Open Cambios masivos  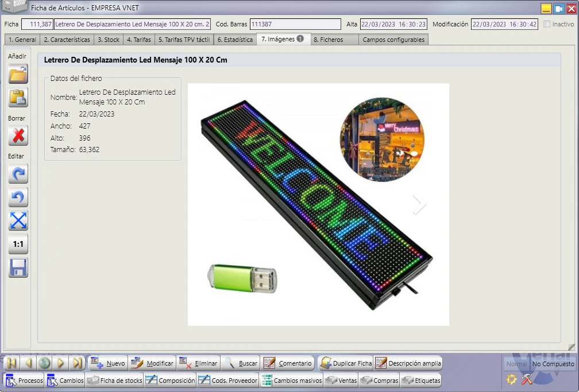point(291,380)
